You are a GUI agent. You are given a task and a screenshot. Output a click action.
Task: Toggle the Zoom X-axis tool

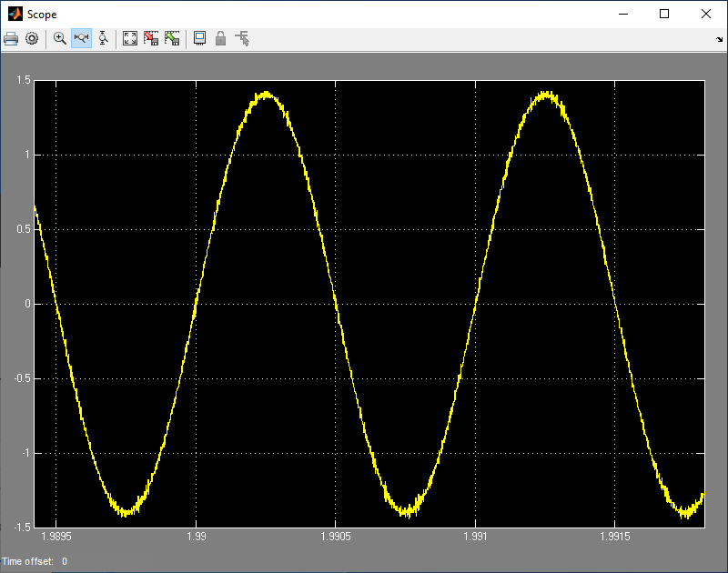click(x=81, y=39)
